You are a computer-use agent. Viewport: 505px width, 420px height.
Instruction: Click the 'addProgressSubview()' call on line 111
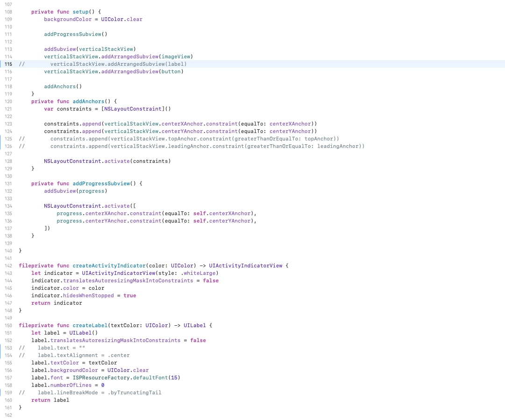click(x=76, y=34)
